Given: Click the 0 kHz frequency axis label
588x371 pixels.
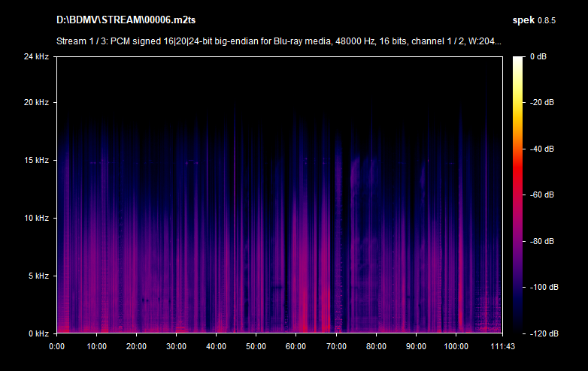Looking at the screenshot, I should [38, 333].
